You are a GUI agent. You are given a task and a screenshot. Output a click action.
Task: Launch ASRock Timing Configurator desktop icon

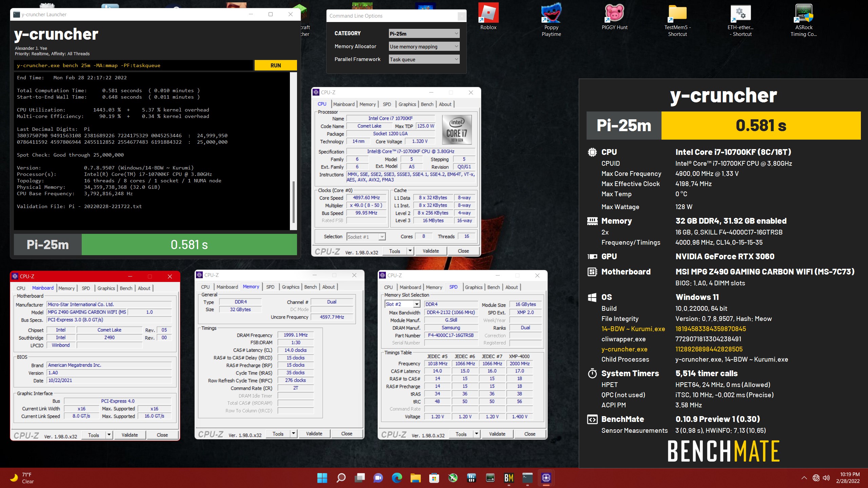(804, 20)
